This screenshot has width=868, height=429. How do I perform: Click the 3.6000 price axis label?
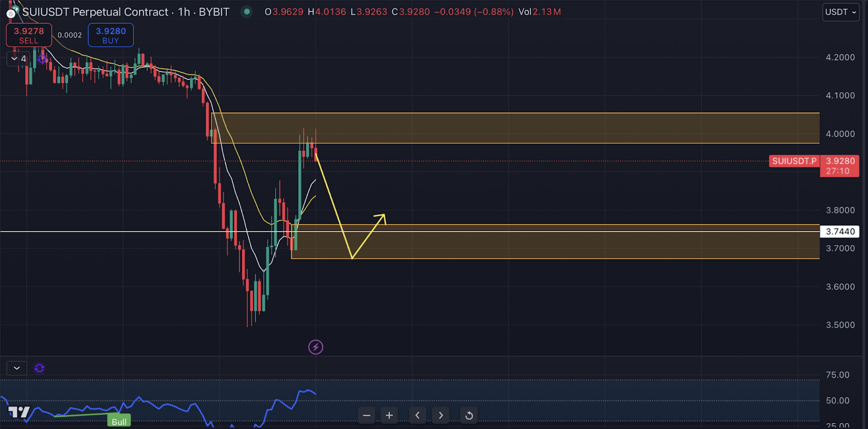840,287
